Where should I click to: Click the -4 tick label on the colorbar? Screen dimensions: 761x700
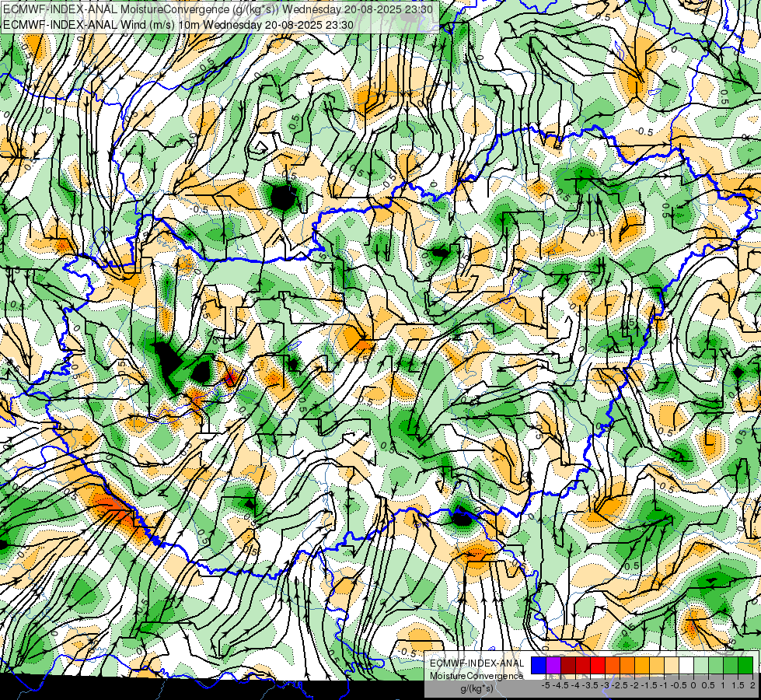(x=575, y=685)
